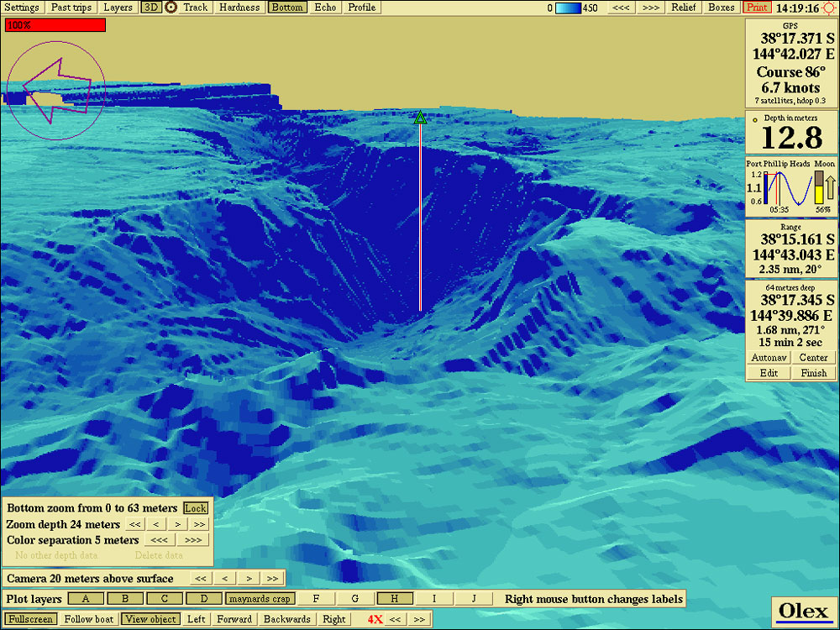Toggle View object mode
The height and width of the screenshot is (630, 840).
[x=151, y=619]
